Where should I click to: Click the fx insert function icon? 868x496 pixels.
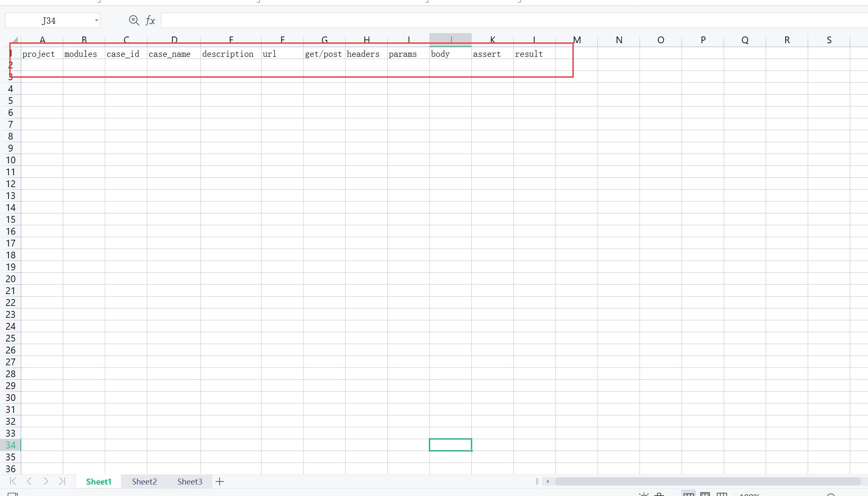point(150,20)
